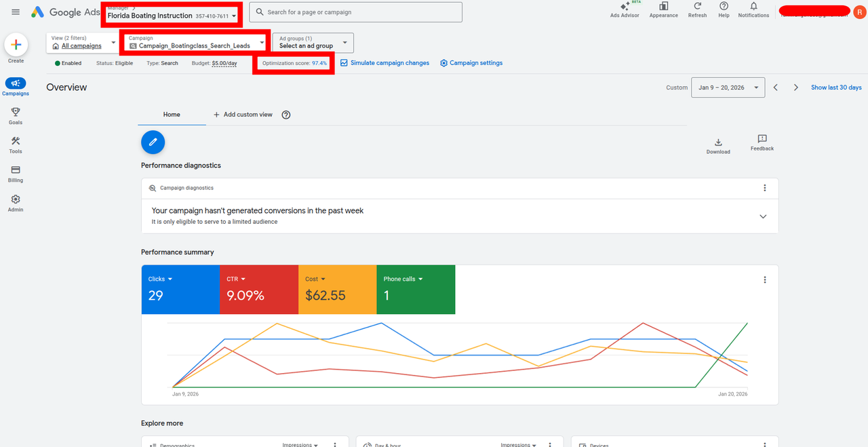This screenshot has height=447, width=868.
Task: Click help icon beside Add custom view
Action: coord(286,115)
